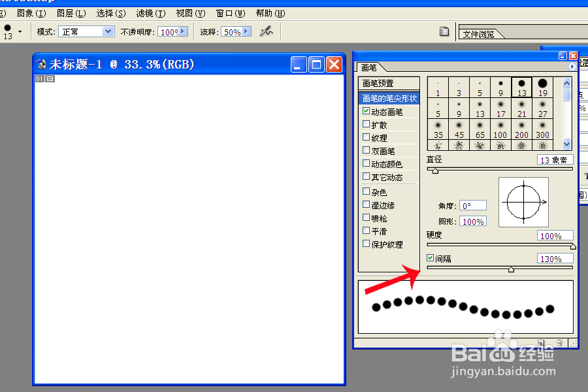Uncheck the 动态画笔 checkbox
The image size is (588, 392).
(367, 111)
